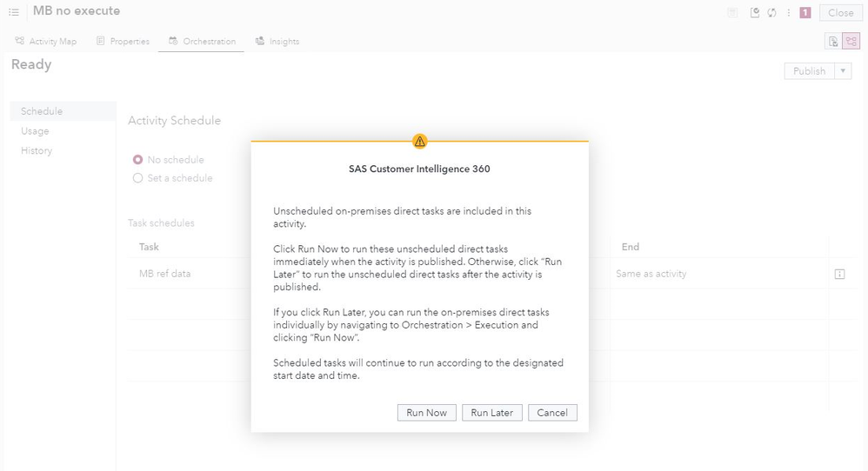Expand the Publish dropdown arrow
The image size is (868, 471).
click(843, 70)
